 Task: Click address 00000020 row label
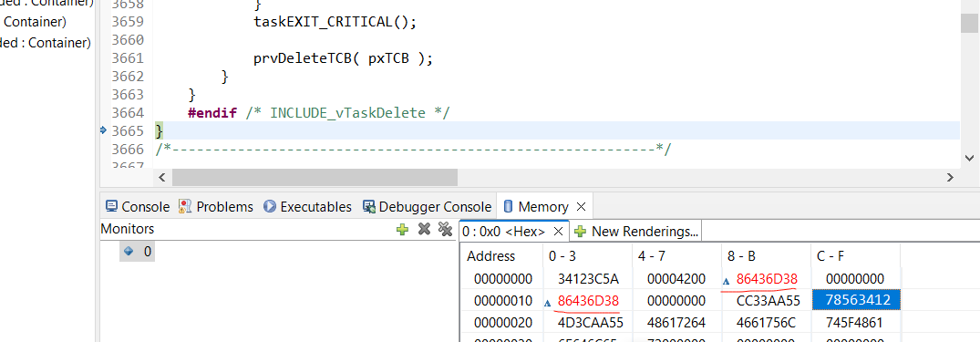pyautogui.click(x=502, y=323)
